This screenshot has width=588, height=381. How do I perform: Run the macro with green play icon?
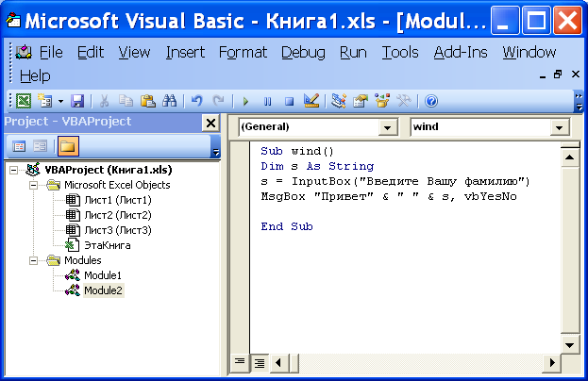(246, 101)
